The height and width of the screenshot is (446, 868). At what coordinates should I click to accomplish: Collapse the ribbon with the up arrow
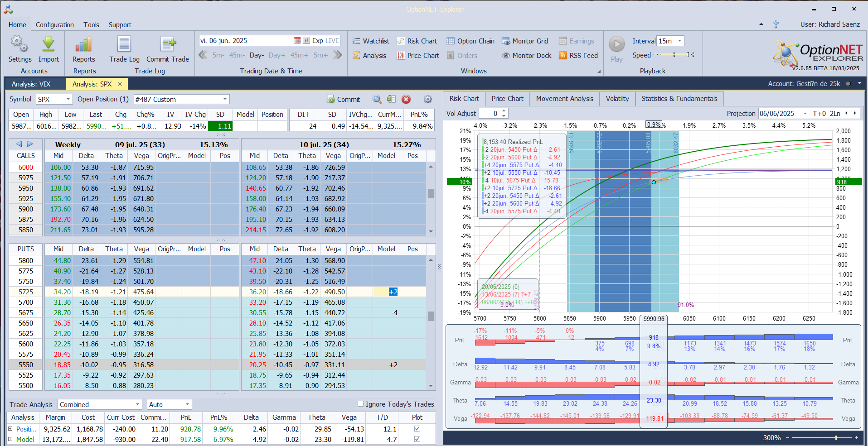tap(761, 24)
